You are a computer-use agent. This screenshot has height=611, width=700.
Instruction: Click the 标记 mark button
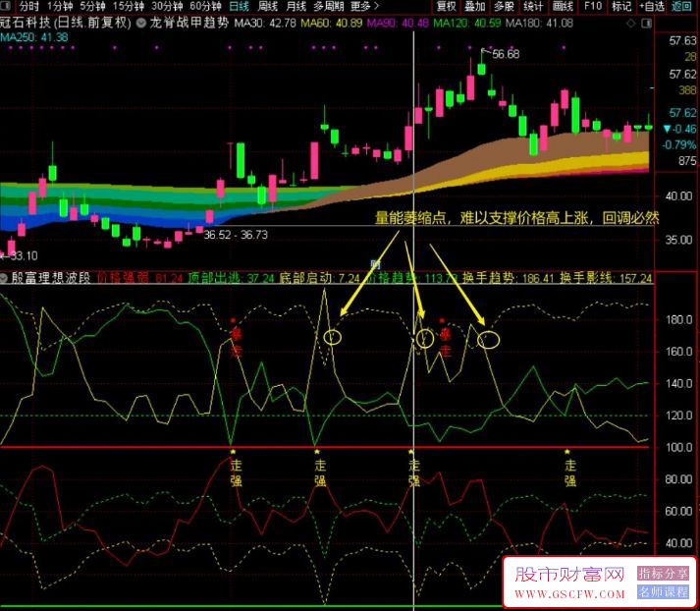(x=621, y=6)
